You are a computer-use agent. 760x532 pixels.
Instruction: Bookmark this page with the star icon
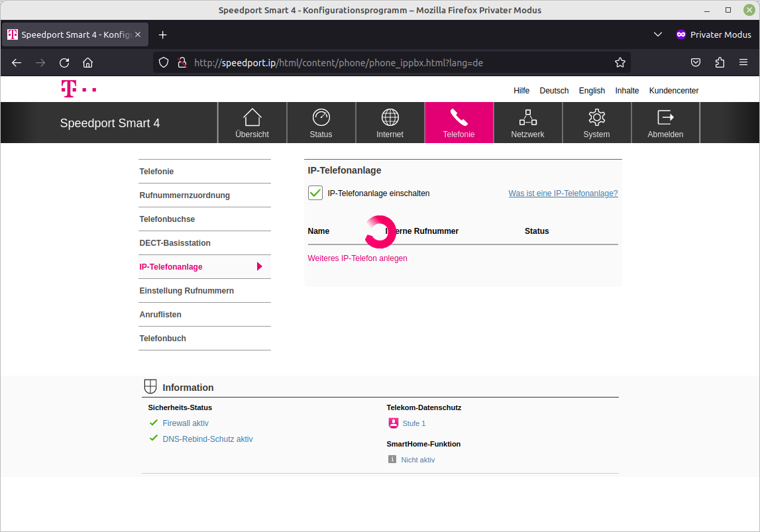(620, 62)
